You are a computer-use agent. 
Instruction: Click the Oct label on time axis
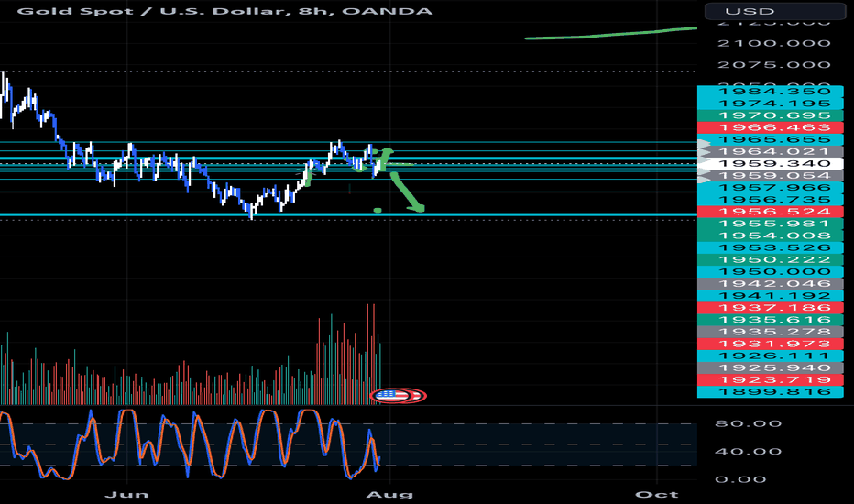(x=656, y=494)
